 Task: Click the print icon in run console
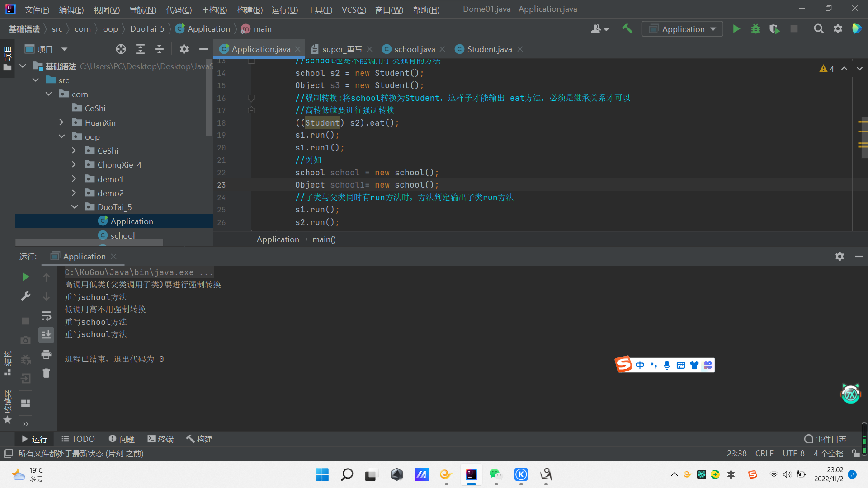46,354
